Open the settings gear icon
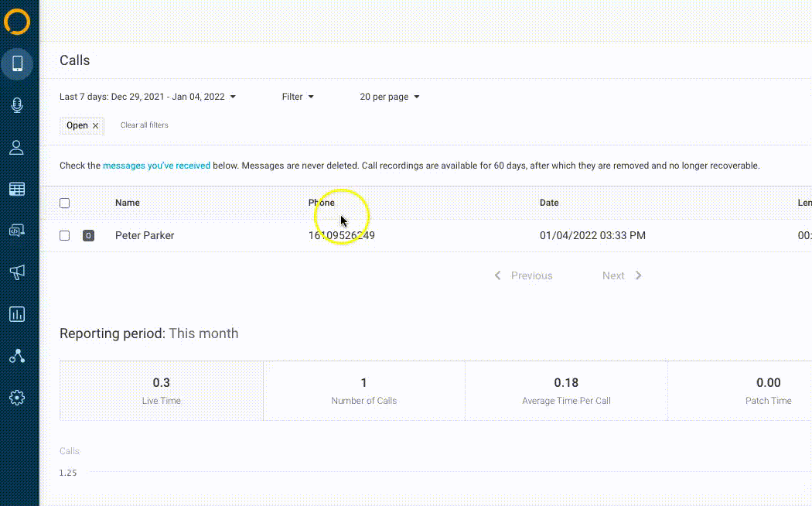Viewport: 812px width, 506px height. point(17,398)
